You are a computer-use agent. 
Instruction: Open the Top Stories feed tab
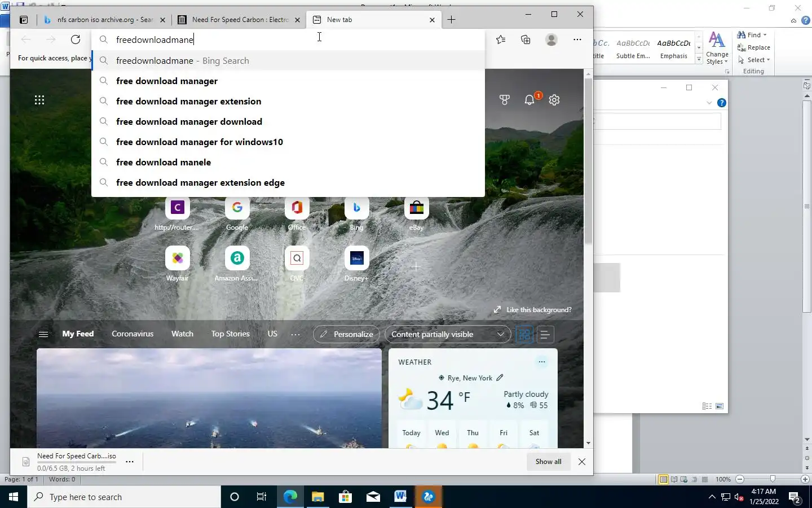click(x=230, y=334)
